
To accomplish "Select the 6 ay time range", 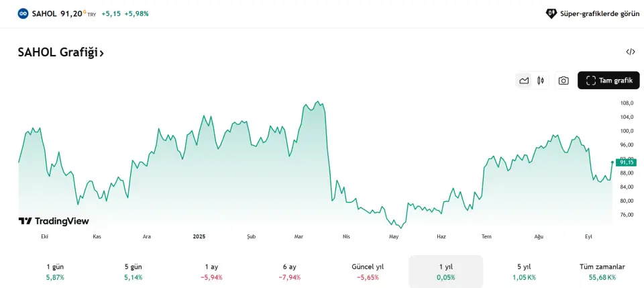I will point(289,271).
